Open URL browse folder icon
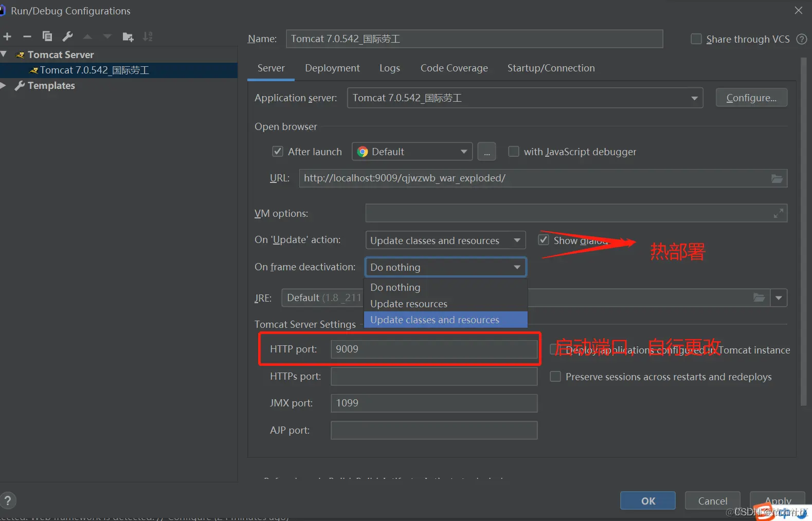The image size is (812, 521). tap(777, 178)
